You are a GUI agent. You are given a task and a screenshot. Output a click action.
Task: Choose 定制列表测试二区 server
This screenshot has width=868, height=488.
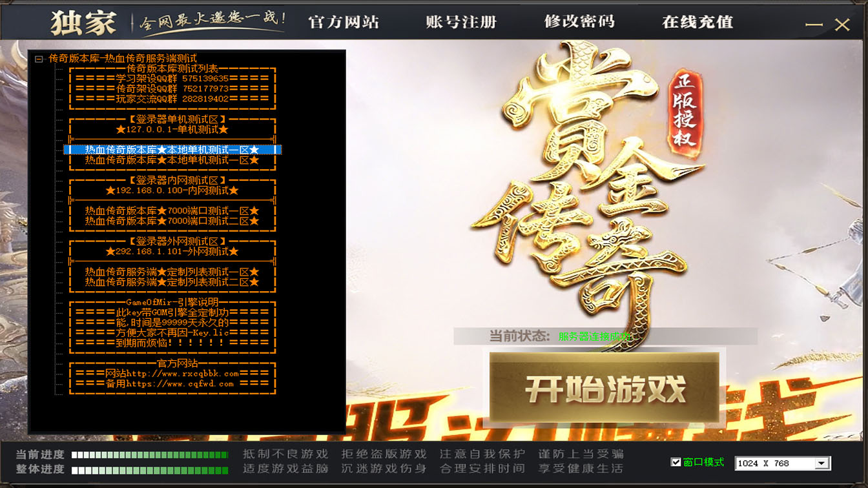coord(172,283)
